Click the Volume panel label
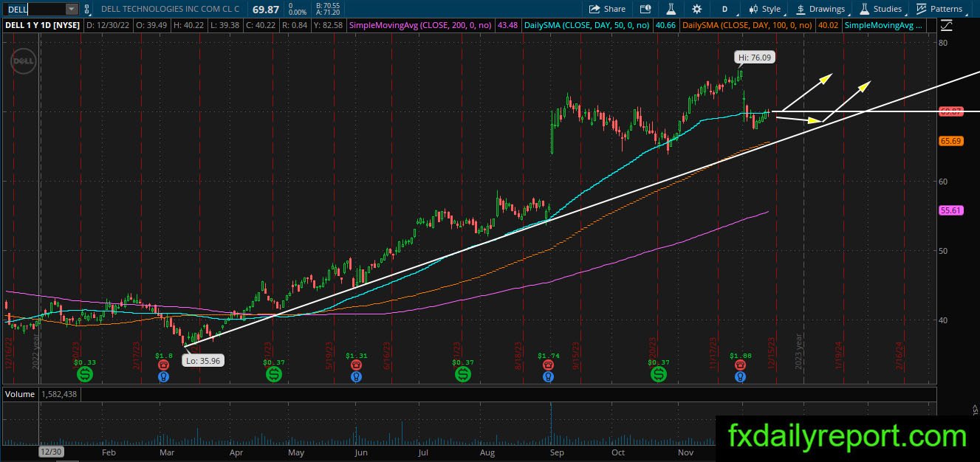The width and height of the screenshot is (980, 462). tap(20, 394)
